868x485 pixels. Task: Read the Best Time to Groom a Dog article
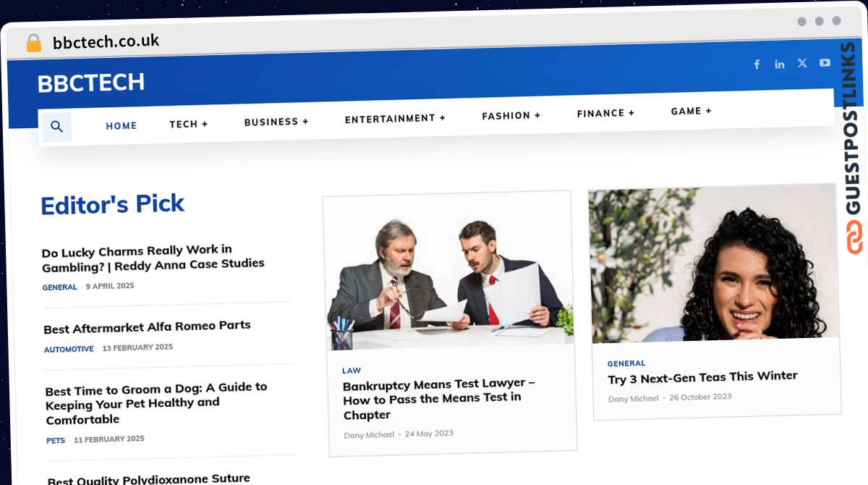tap(156, 403)
